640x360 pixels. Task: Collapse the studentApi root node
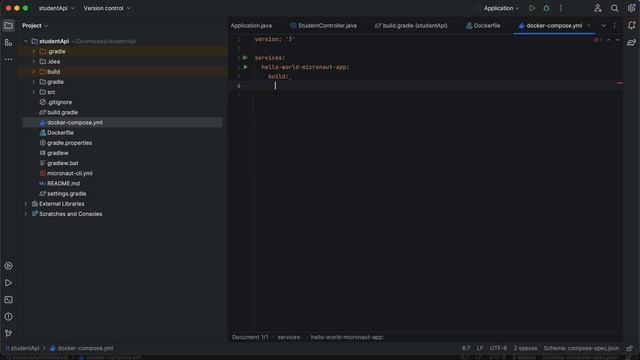pos(26,41)
